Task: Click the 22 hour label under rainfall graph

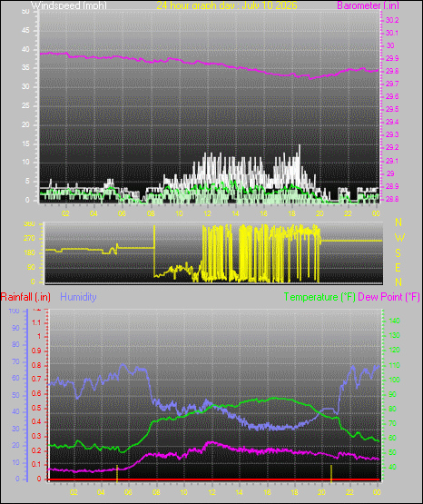Action: pos(349,492)
